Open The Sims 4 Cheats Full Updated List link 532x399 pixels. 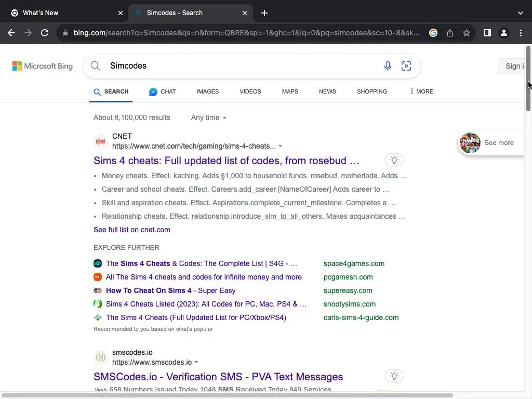[196, 317]
